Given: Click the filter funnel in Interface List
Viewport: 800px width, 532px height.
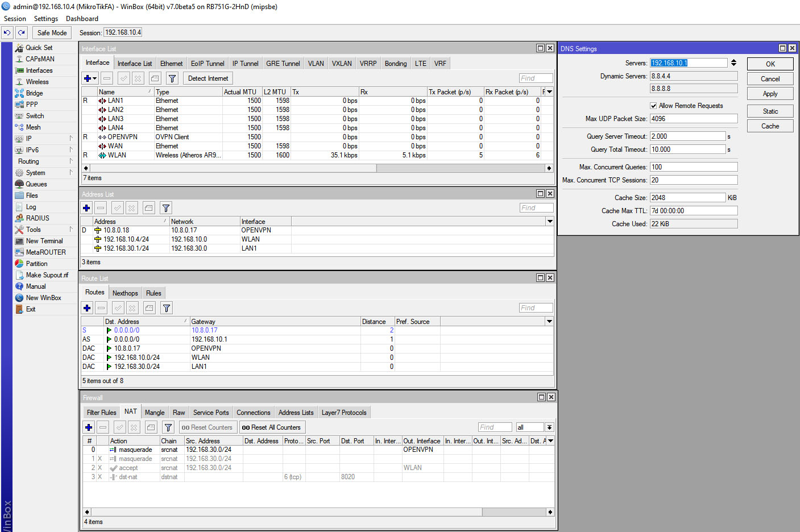Looking at the screenshot, I should [x=172, y=78].
